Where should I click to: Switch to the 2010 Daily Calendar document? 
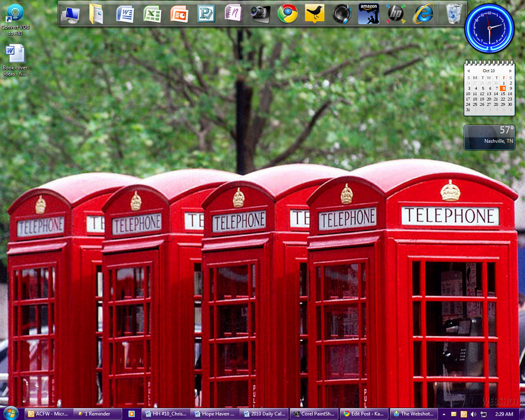click(x=264, y=414)
